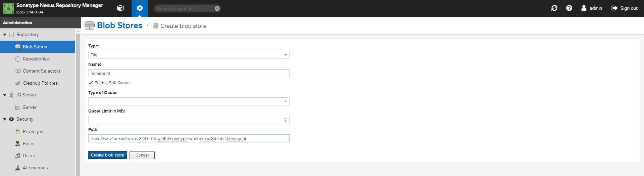Toggle the Enable Soft Quota checkbox
Image resolution: width=644 pixels, height=176 pixels.
(91, 83)
